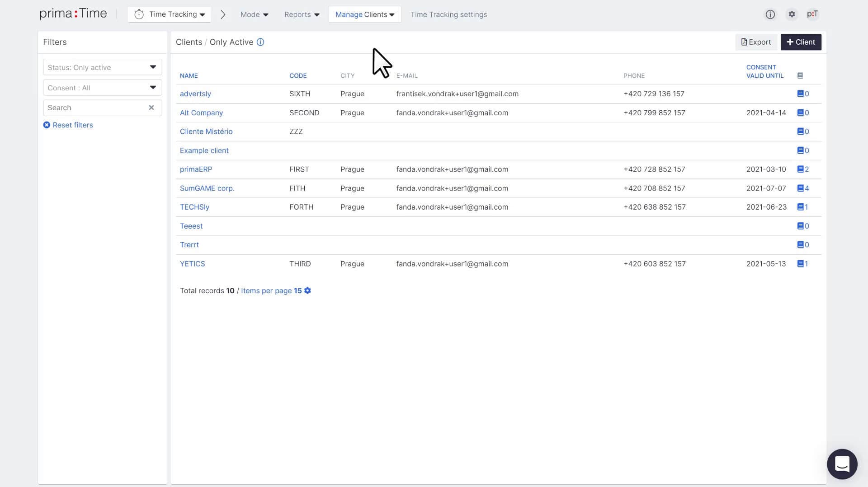Sort by CODE column header

tap(298, 75)
